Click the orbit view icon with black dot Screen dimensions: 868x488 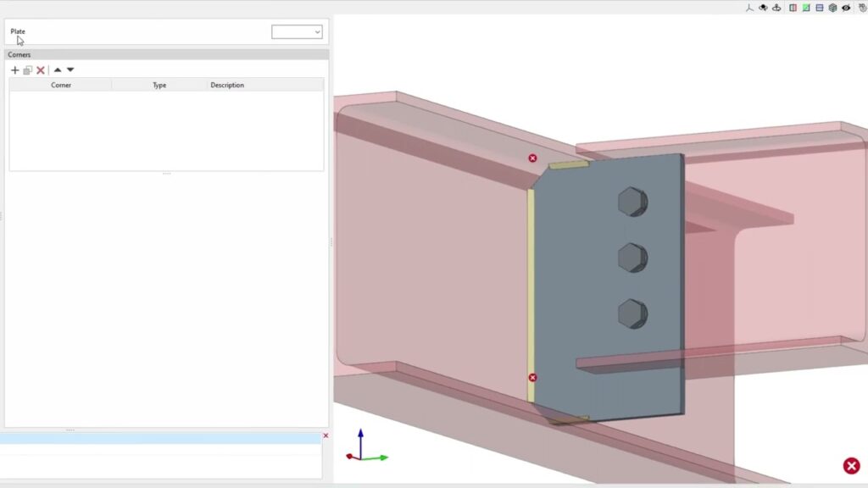tap(763, 8)
